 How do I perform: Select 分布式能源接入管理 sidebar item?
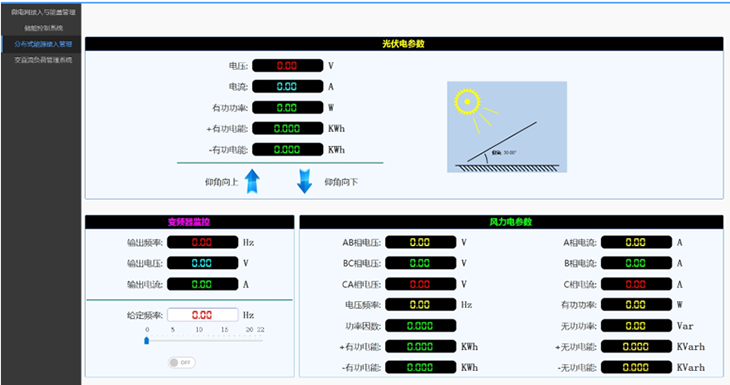tap(43, 44)
